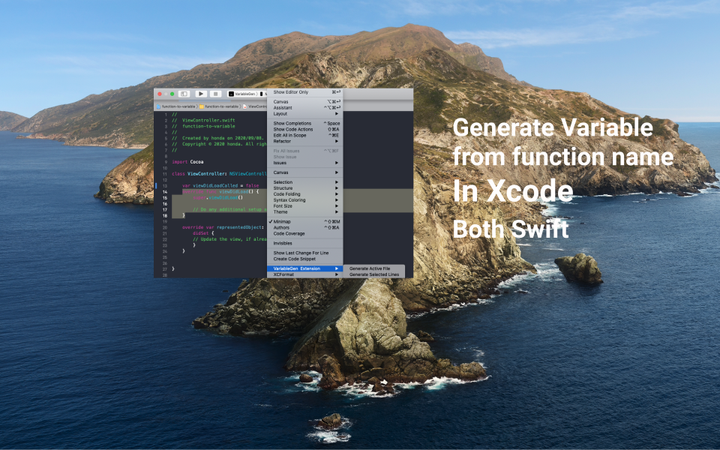Click the 'override var representedObject' line
The image size is (720, 450).
coord(224,227)
